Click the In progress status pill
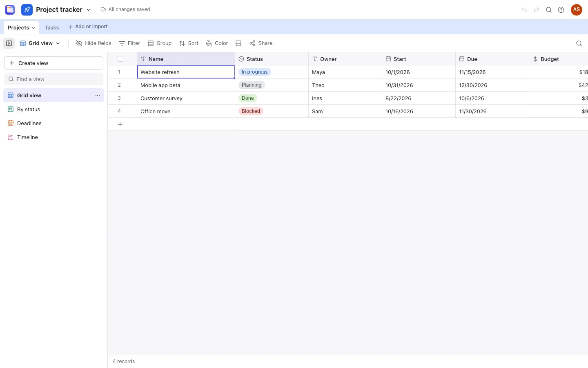 pos(254,72)
